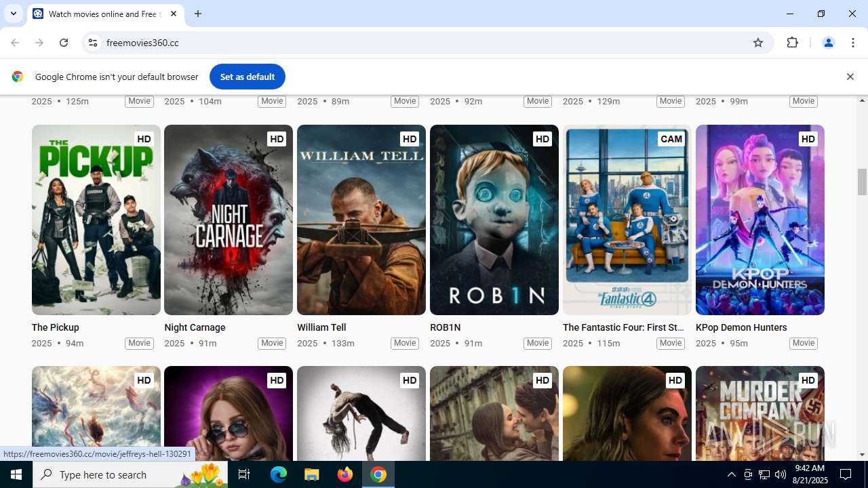The height and width of the screenshot is (488, 868).
Task: Reload the page with the refresh icon
Action: click(64, 43)
